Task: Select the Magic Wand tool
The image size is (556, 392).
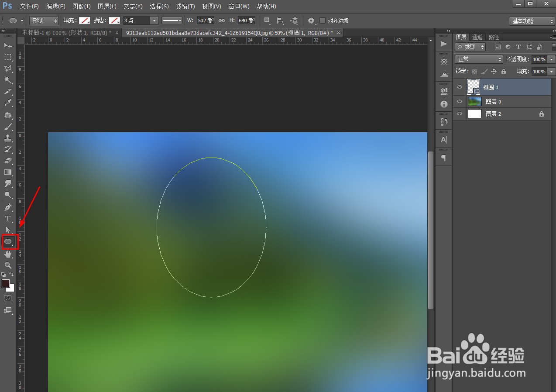Action: [x=8, y=80]
